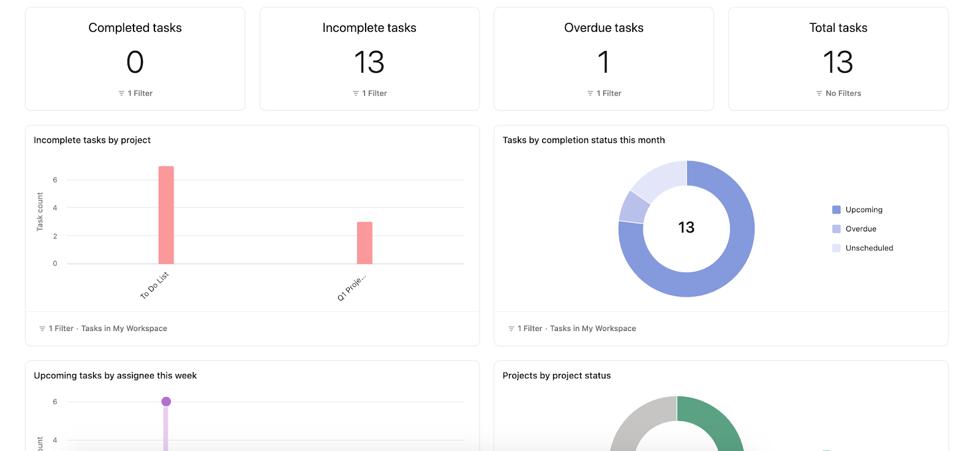The image size is (980, 451).
Task: Click filter icon under Overdue tasks
Action: (x=590, y=94)
